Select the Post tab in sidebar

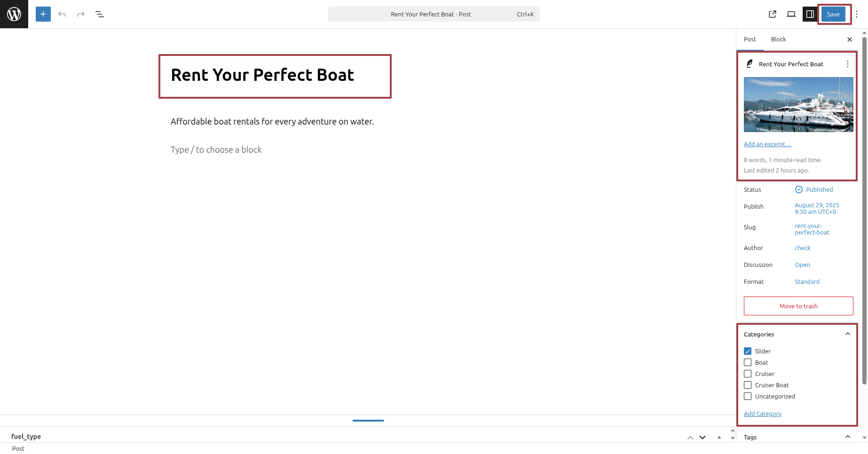click(750, 39)
